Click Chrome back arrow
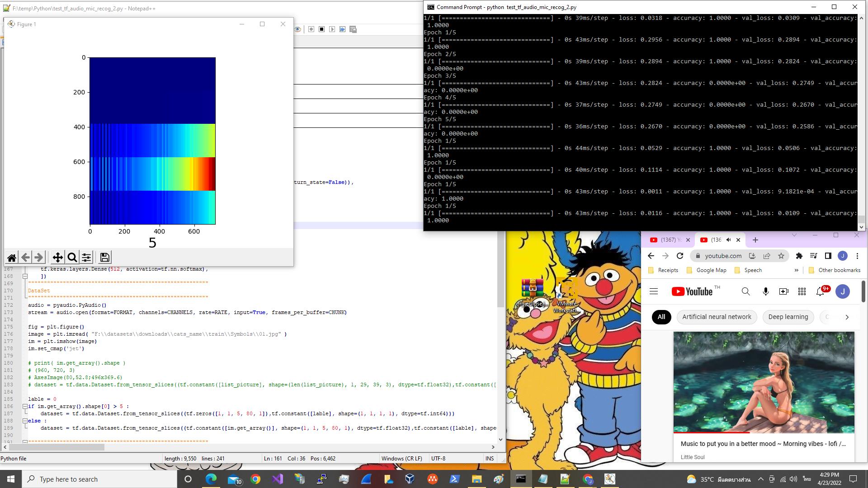 651,256
